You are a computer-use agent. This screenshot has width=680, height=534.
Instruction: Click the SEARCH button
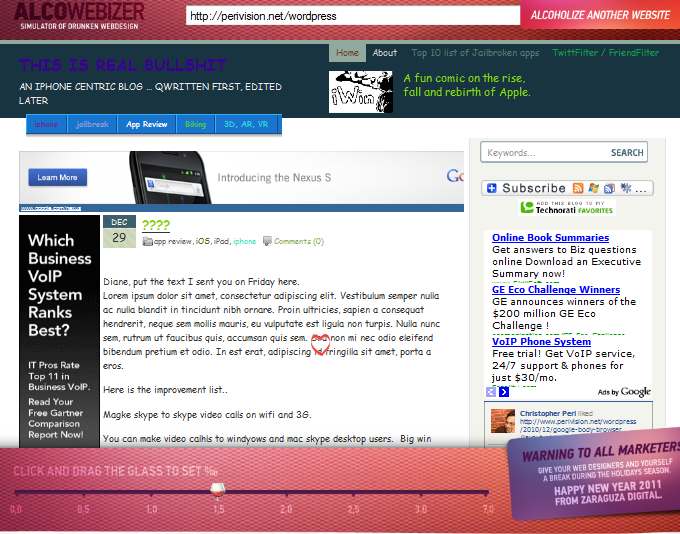tap(627, 153)
